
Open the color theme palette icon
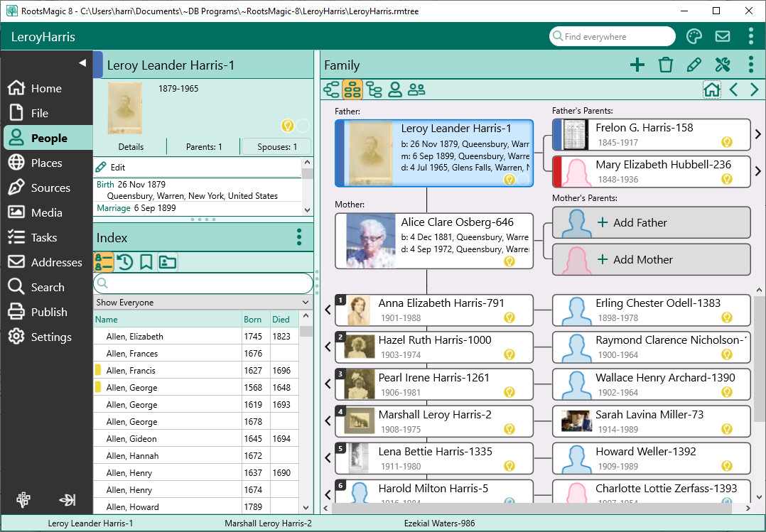pyautogui.click(x=694, y=37)
